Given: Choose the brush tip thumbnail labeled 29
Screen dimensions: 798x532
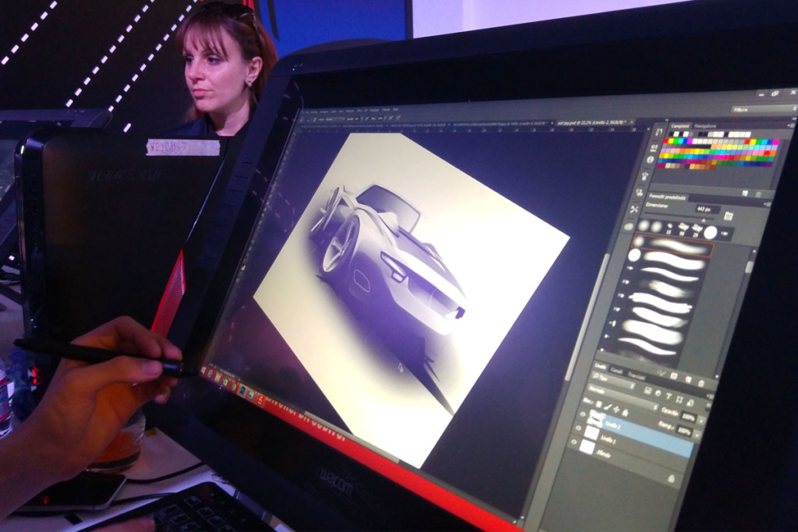Looking at the screenshot, I should tap(695, 231).
